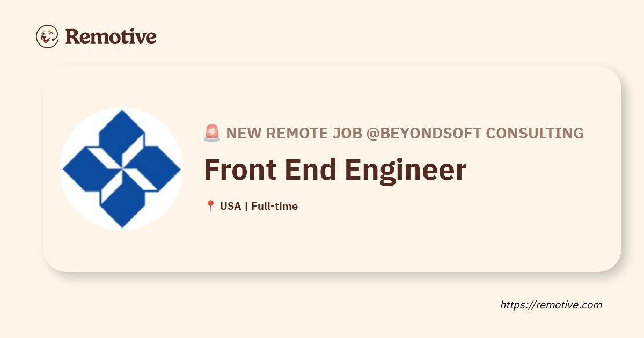Screen dimensions: 644x338
Task: Click the Remotive wordmark text
Action: click(x=111, y=36)
